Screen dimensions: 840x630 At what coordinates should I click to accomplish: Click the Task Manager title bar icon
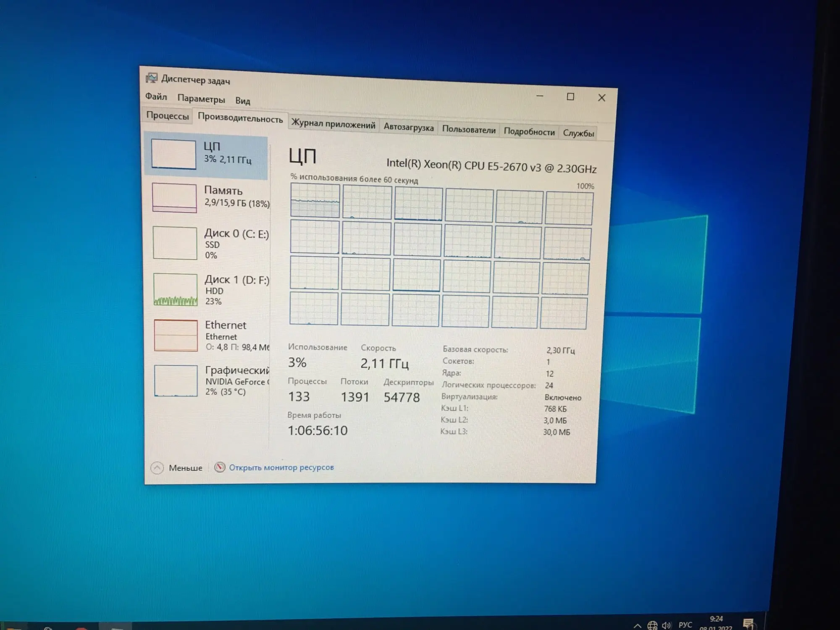(151, 78)
